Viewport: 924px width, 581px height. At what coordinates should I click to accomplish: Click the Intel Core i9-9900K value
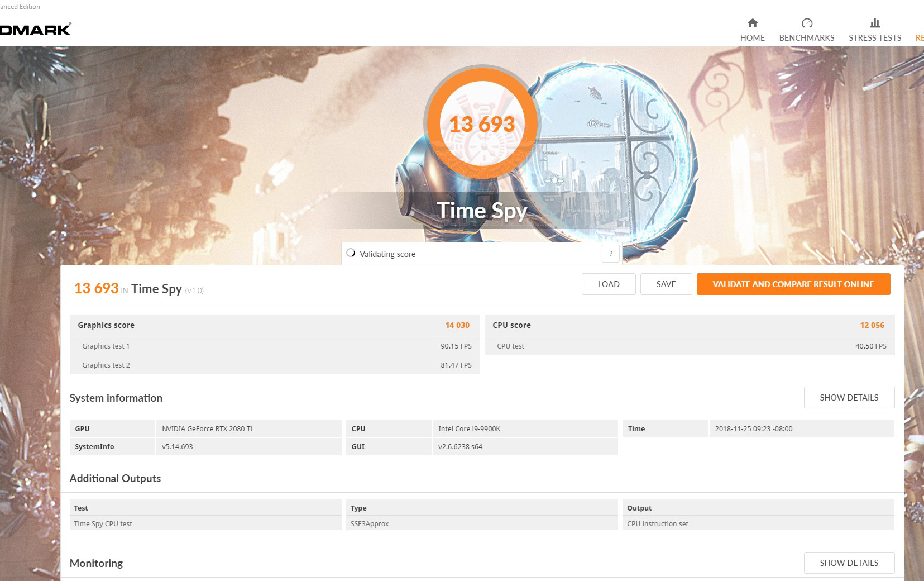click(x=470, y=429)
